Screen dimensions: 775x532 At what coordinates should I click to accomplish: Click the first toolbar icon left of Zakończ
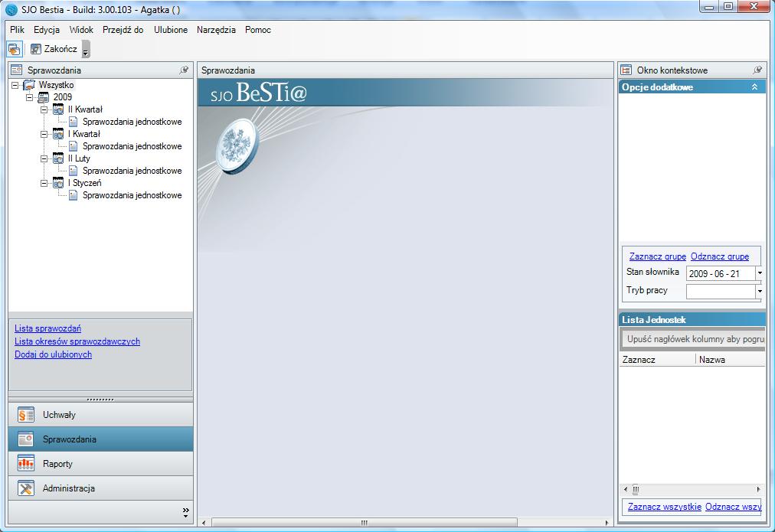(14, 49)
